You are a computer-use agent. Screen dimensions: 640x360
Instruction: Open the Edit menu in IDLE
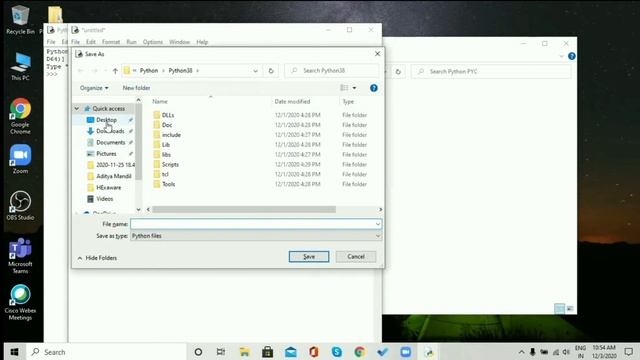coord(91,42)
